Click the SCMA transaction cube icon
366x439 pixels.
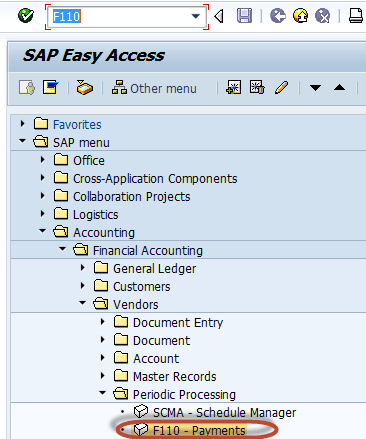[x=141, y=412]
